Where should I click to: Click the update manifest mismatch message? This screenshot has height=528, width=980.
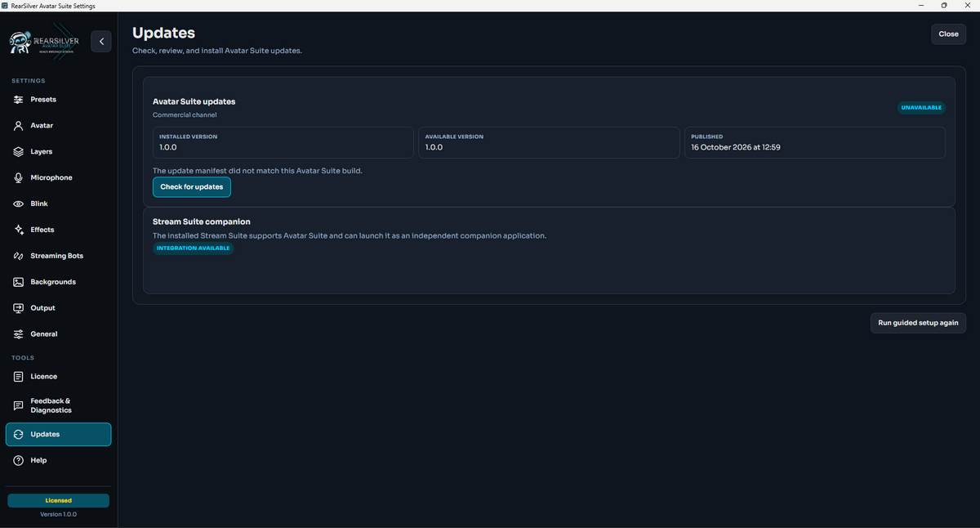[257, 171]
